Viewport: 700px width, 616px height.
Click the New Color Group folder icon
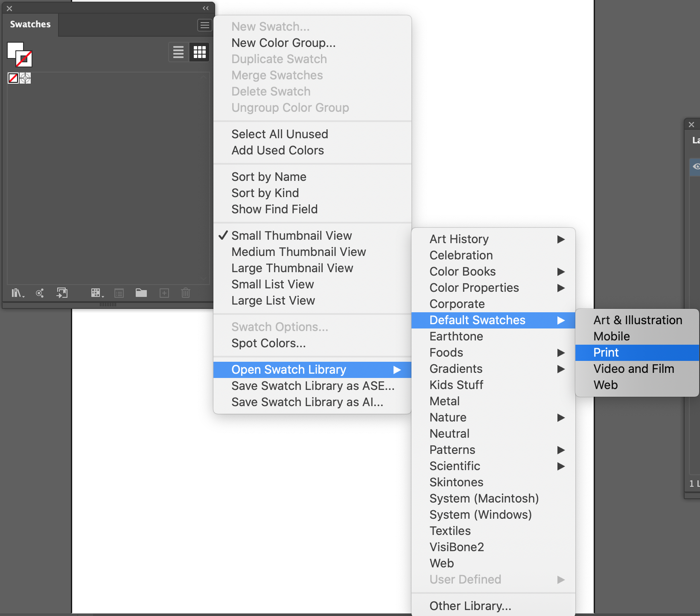click(x=141, y=293)
